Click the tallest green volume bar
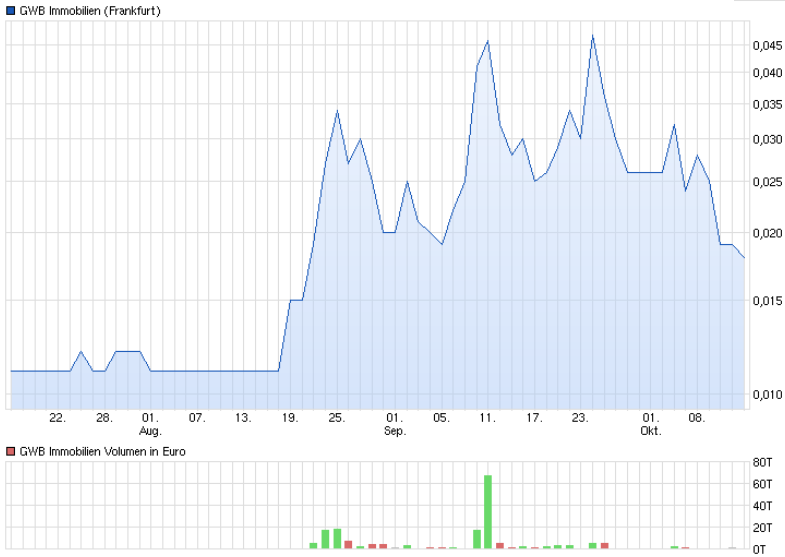Image resolution: width=785 pixels, height=557 pixels. click(x=488, y=511)
